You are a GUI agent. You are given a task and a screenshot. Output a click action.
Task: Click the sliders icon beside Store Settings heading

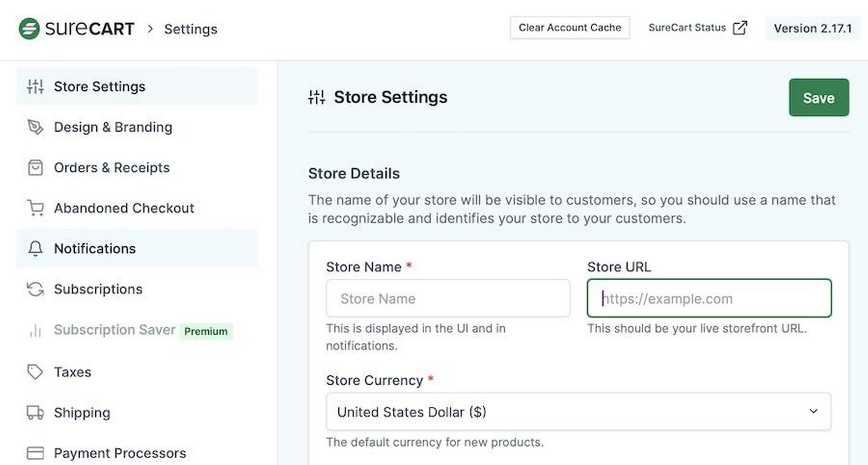click(x=316, y=97)
